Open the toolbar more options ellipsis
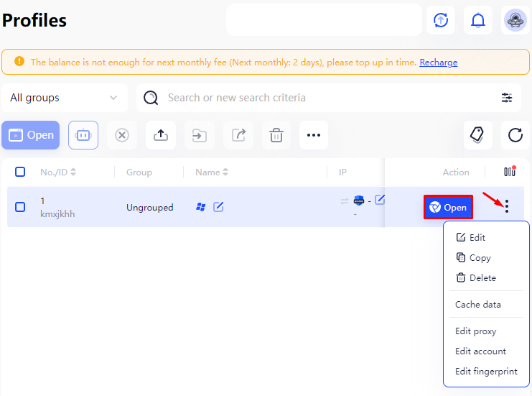Image resolution: width=532 pixels, height=396 pixels. coord(314,135)
